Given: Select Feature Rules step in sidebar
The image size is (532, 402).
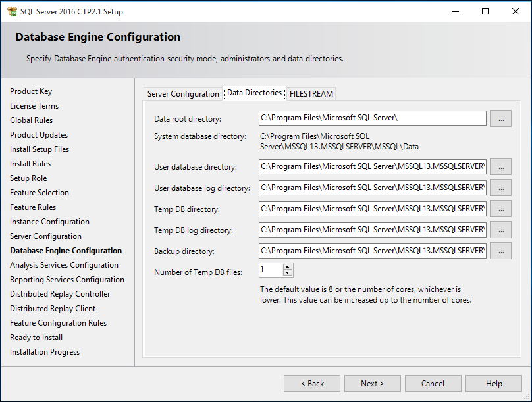Looking at the screenshot, I should click(x=33, y=207).
